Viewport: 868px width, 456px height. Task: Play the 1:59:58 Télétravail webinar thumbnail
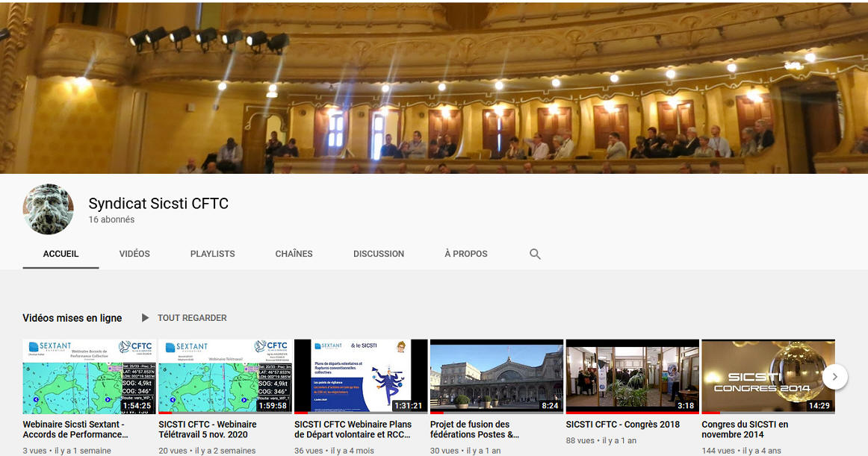point(225,377)
